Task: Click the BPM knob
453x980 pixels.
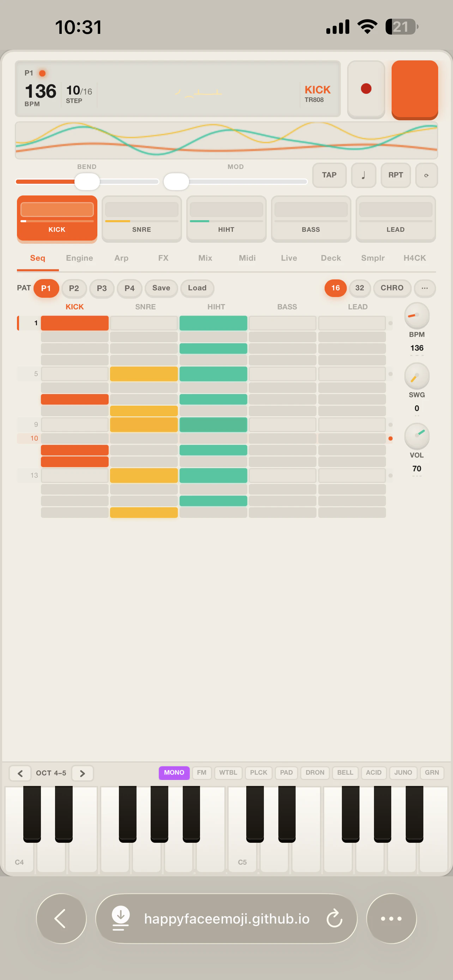Action: click(417, 316)
